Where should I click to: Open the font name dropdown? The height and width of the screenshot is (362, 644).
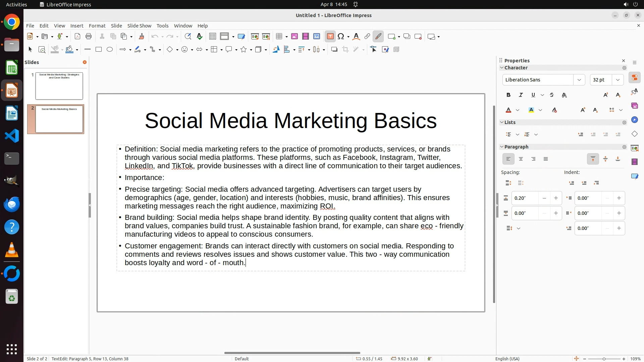(x=579, y=80)
